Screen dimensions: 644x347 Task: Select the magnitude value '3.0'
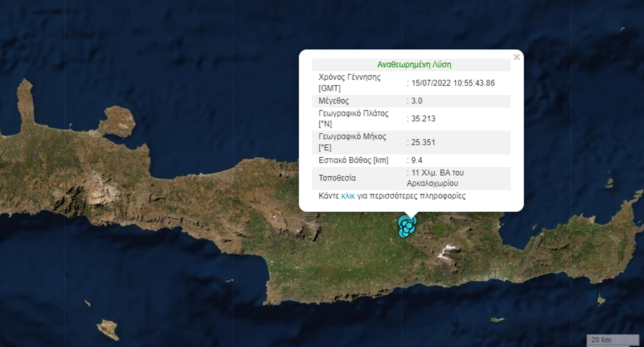tap(417, 101)
